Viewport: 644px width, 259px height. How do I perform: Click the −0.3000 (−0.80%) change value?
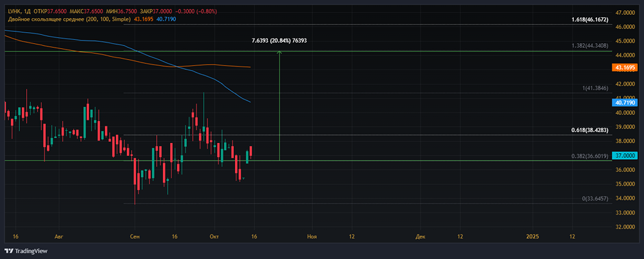coord(198,12)
